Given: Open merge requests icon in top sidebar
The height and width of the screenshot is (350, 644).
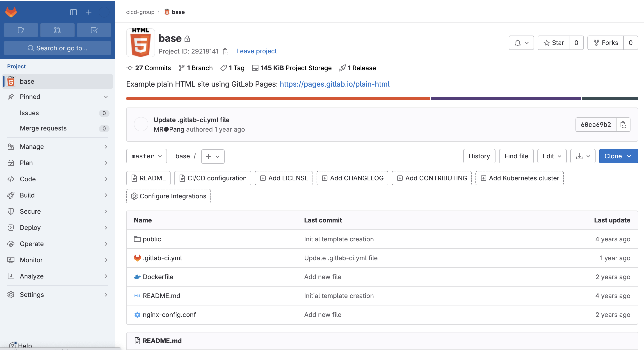Looking at the screenshot, I should (57, 30).
